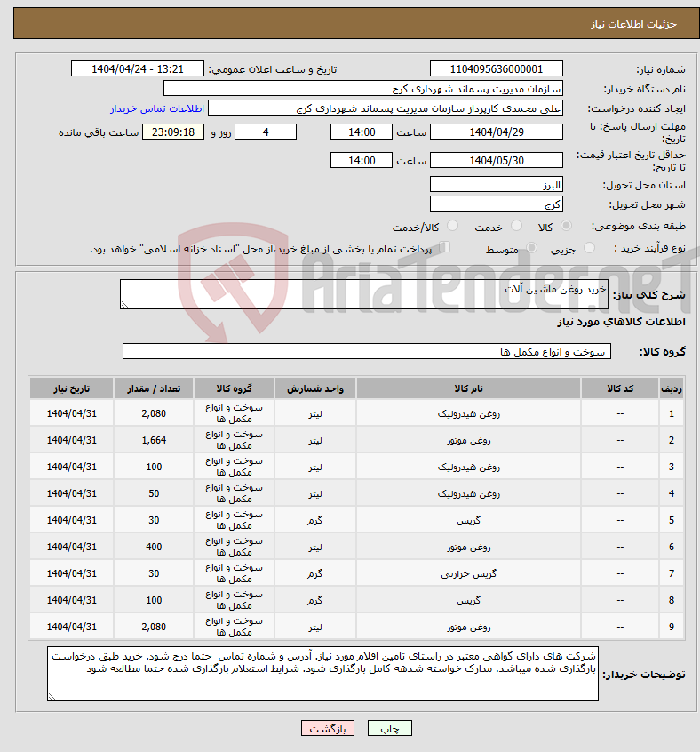Click the بازگشت back button
The image size is (700, 752).
point(328,729)
